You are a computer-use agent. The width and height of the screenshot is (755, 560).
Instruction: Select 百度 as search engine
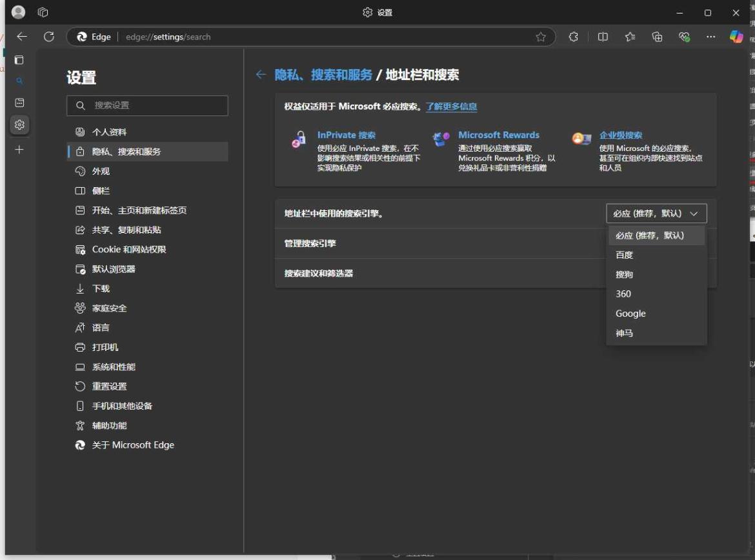[656, 255]
